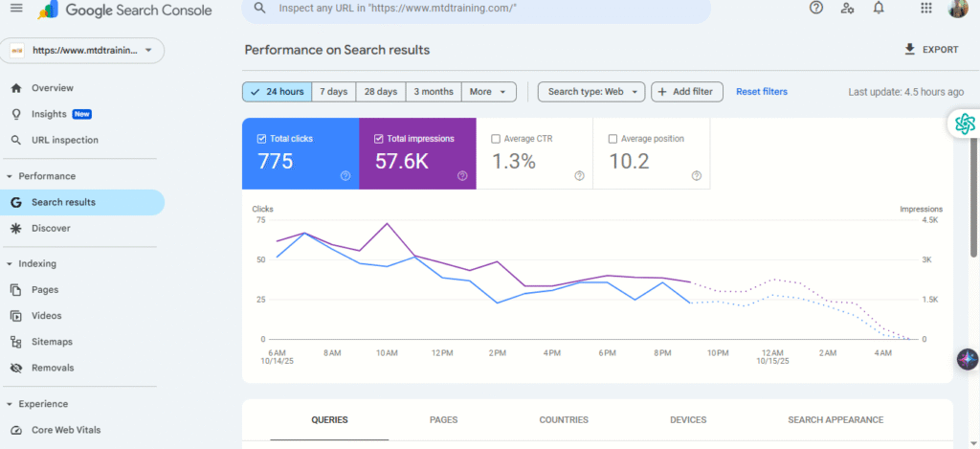
Task: Open the Google apps grid
Action: point(926,8)
